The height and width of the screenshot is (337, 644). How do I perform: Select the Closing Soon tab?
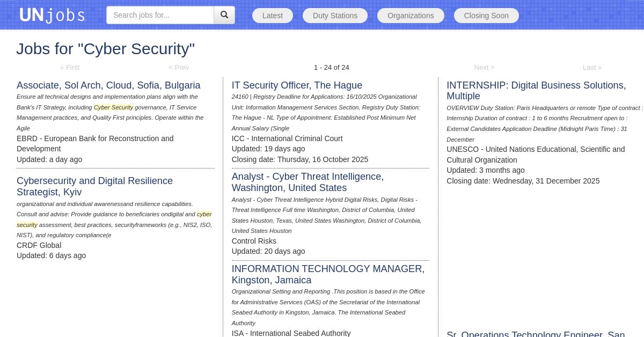(x=486, y=16)
